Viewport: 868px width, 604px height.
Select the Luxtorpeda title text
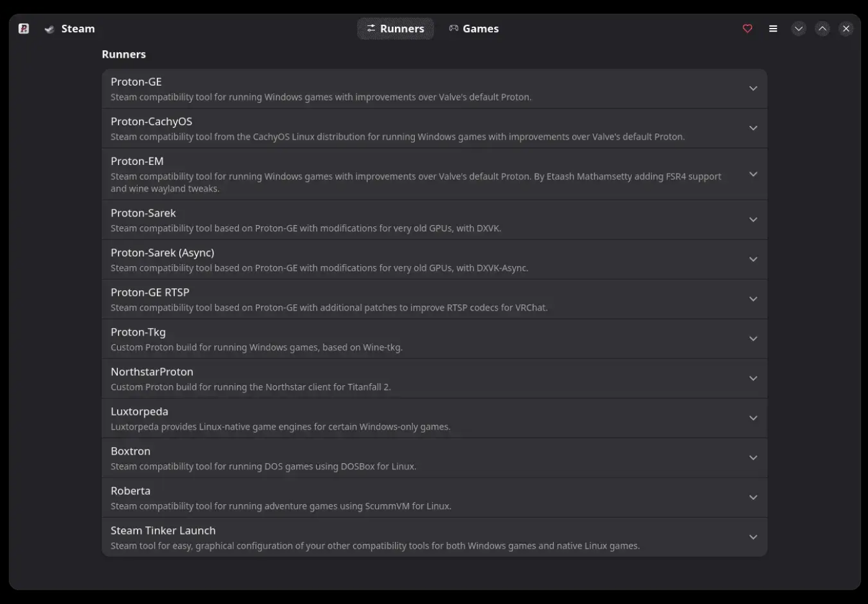139,412
